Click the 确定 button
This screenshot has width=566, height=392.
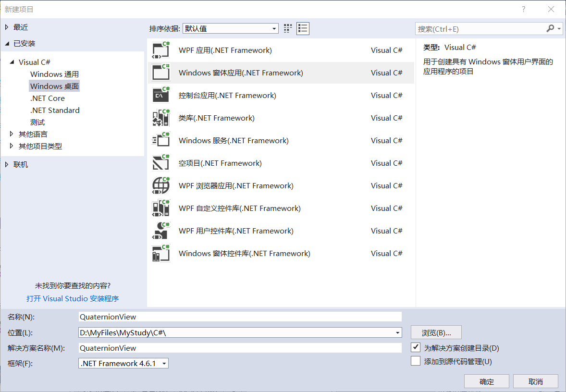(x=487, y=381)
